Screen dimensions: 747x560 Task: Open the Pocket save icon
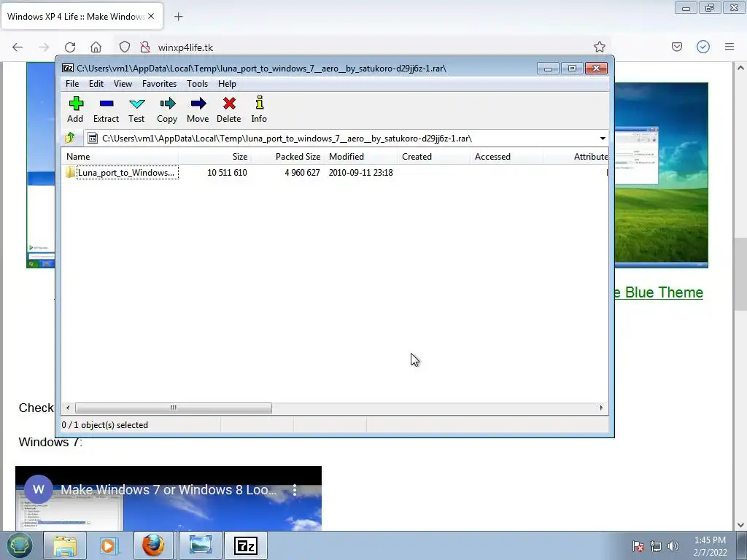677,47
